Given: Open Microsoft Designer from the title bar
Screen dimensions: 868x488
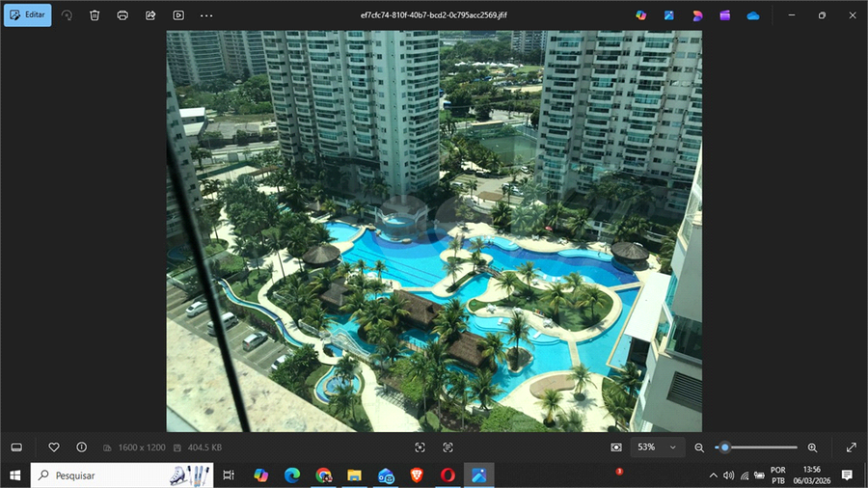Looking at the screenshot, I should point(697,15).
